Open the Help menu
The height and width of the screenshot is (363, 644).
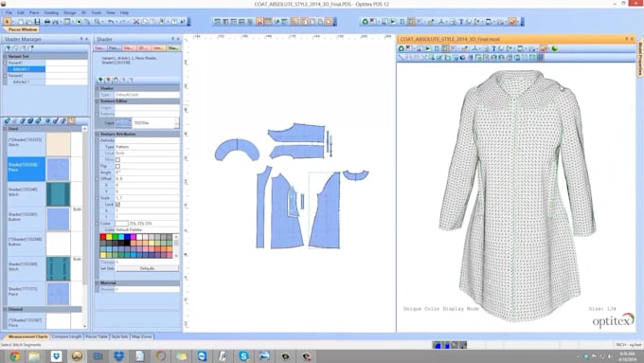click(x=124, y=12)
